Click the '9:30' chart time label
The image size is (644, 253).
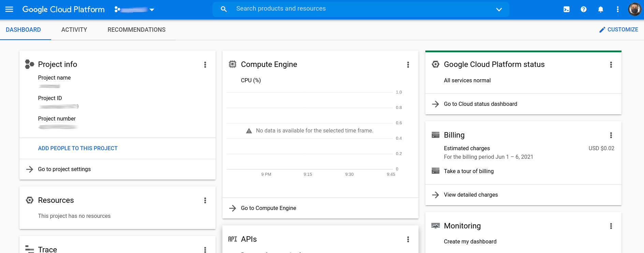[349, 174]
